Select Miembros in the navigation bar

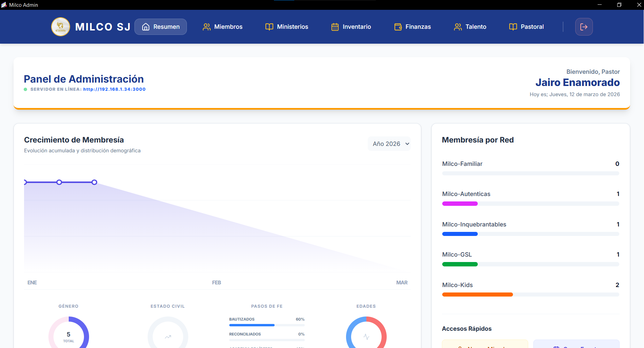222,27
